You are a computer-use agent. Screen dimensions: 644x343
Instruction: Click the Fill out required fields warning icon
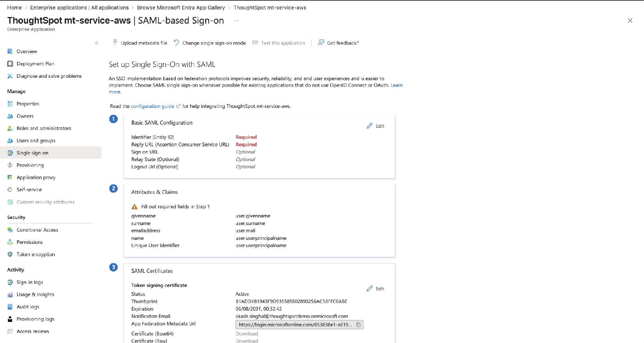pyautogui.click(x=134, y=206)
